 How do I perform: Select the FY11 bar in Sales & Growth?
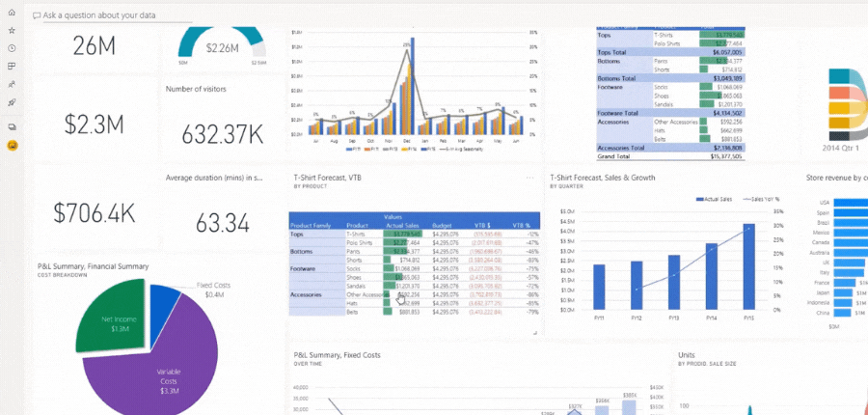pyautogui.click(x=599, y=287)
